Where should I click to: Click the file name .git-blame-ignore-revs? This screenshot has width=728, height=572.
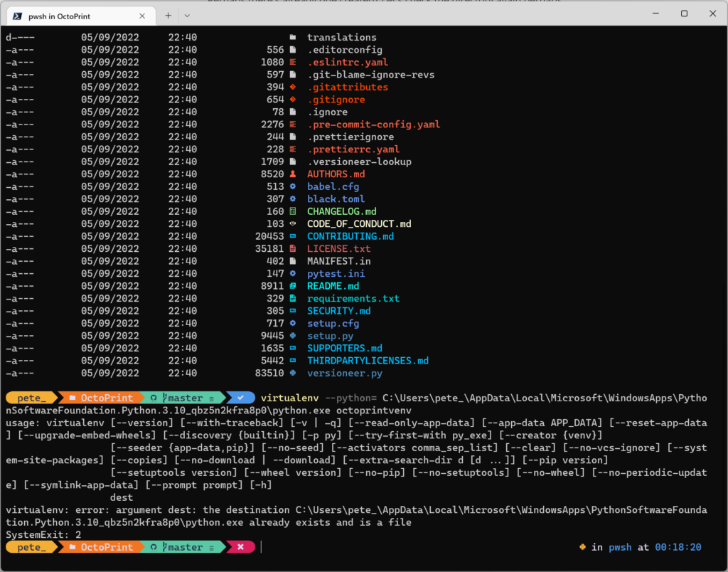pos(371,75)
